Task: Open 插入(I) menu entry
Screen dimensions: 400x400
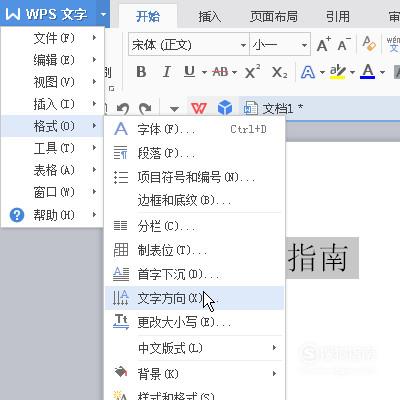Action: (x=53, y=104)
